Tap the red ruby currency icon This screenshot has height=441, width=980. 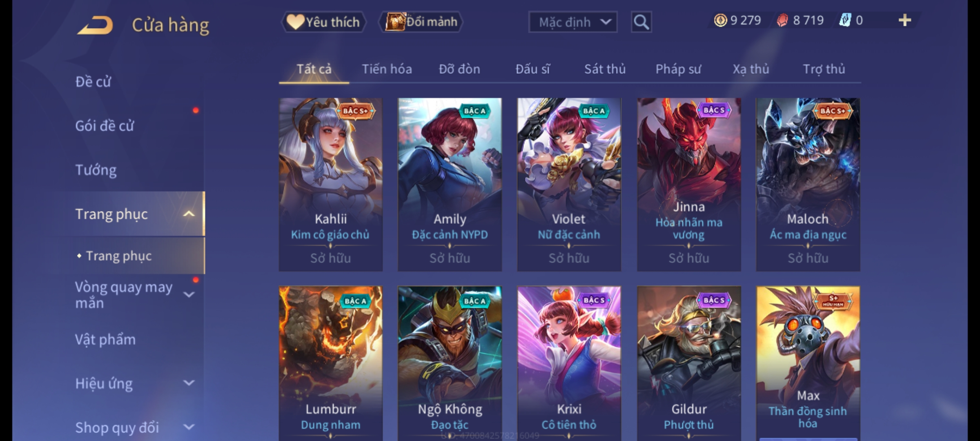click(782, 20)
